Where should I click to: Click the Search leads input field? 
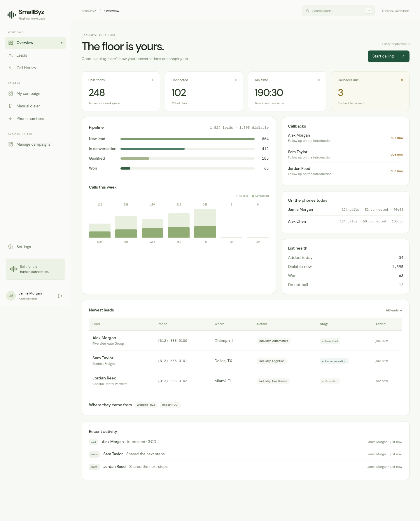pyautogui.click(x=338, y=11)
